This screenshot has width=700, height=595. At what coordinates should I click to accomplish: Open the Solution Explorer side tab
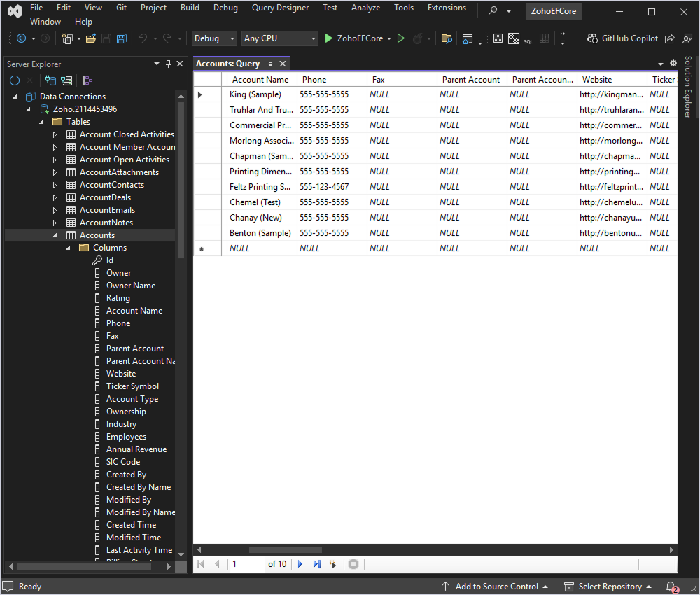(688, 87)
